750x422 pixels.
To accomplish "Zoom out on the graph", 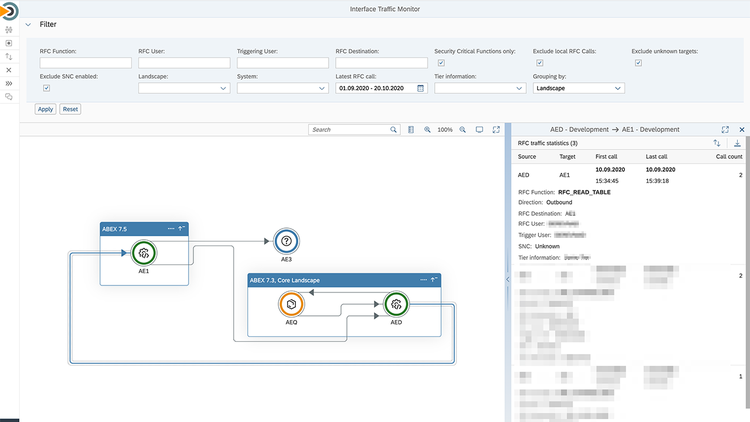I will point(463,130).
